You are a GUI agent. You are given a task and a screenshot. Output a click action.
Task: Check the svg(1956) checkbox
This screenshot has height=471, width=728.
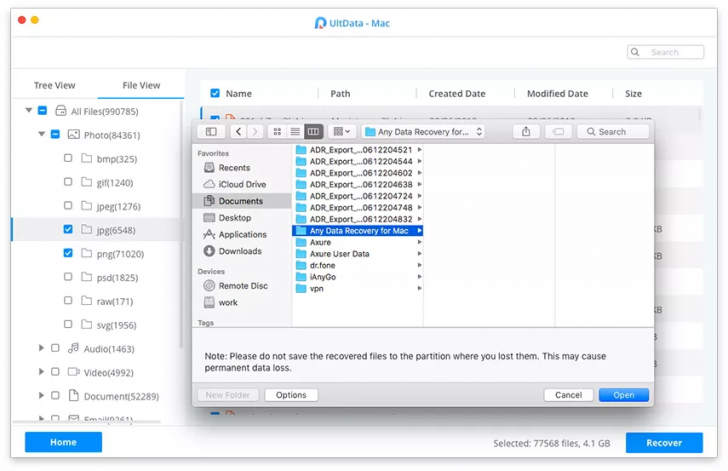pyautogui.click(x=68, y=324)
